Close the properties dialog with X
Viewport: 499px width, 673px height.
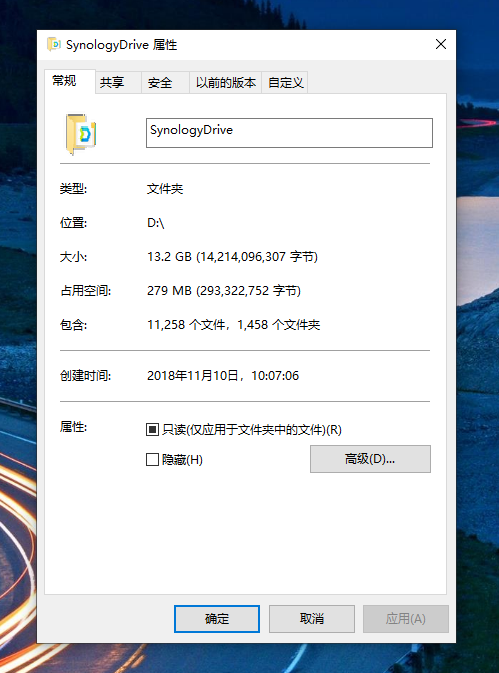[441, 44]
